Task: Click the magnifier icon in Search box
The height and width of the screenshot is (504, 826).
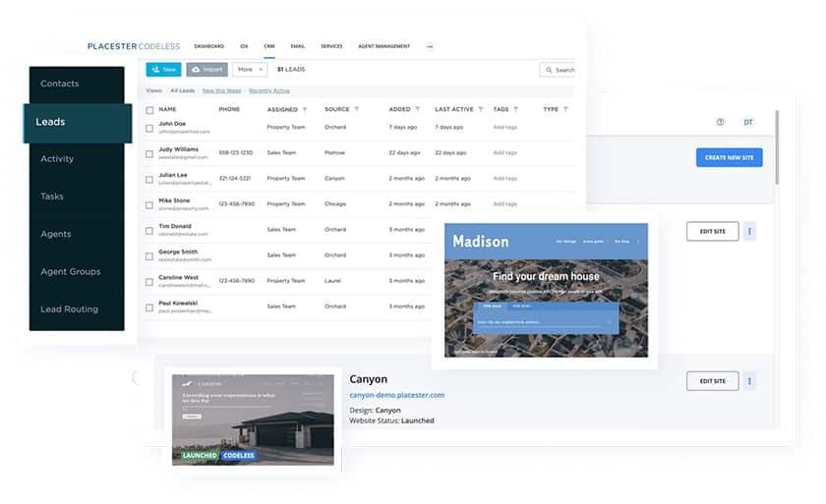Action: pos(549,70)
